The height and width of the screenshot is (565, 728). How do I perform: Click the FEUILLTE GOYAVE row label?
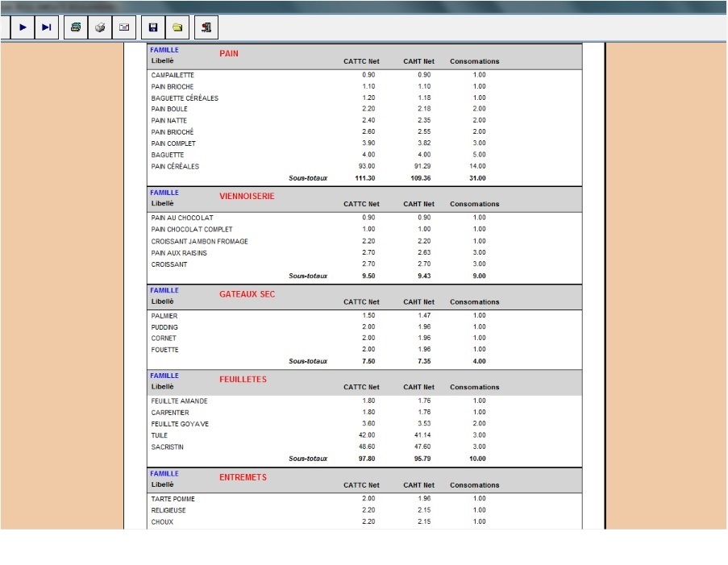click(180, 424)
